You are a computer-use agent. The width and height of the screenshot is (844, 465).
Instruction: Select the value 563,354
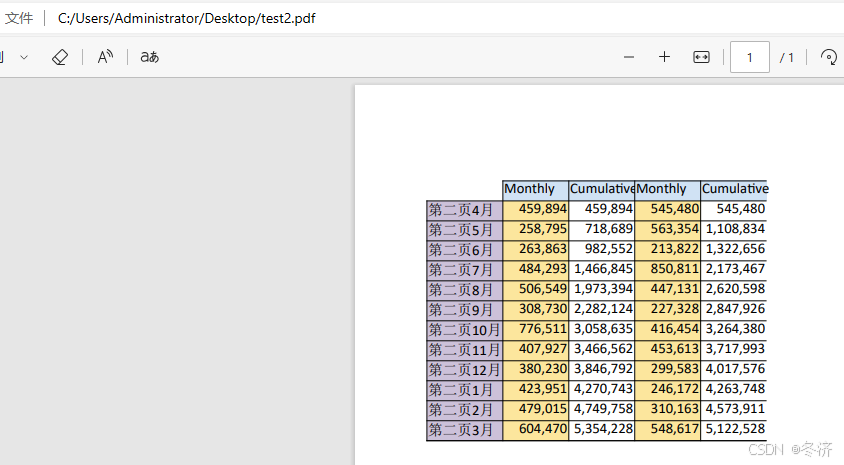pos(674,229)
